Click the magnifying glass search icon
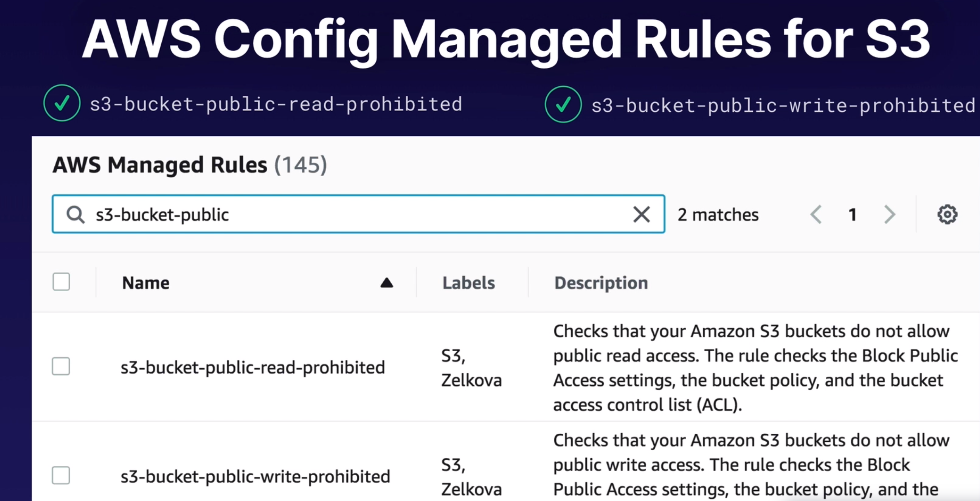Screen dimensions: 980x501 (75, 214)
